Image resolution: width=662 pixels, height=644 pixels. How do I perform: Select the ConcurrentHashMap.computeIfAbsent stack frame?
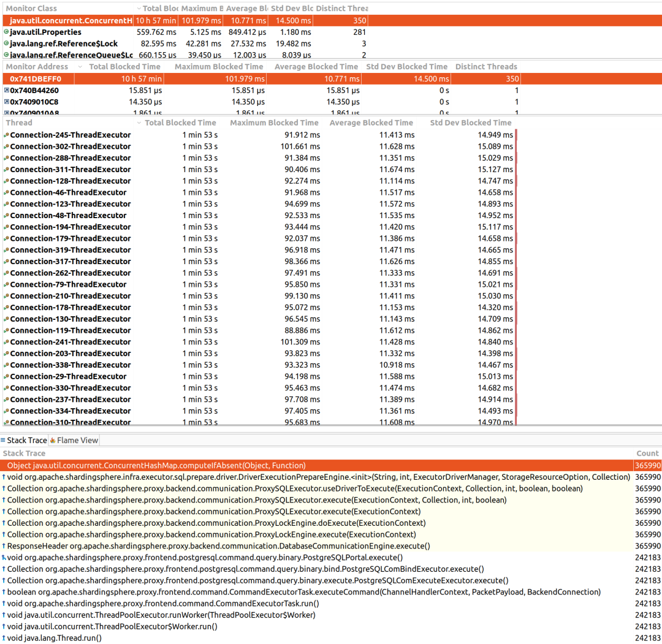pyautogui.click(x=331, y=465)
